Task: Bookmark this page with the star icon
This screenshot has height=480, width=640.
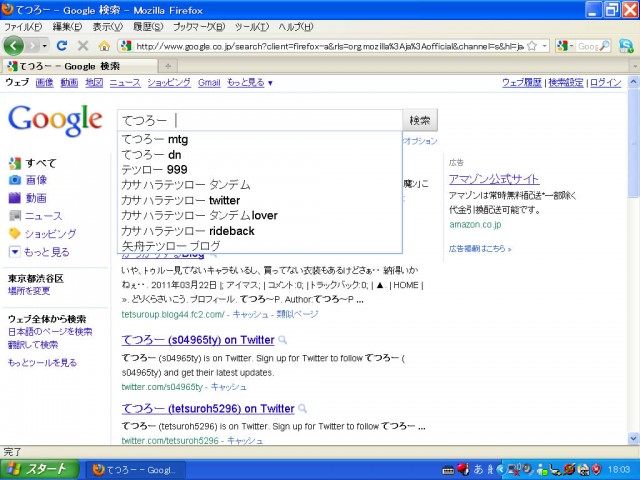Action: coord(532,46)
